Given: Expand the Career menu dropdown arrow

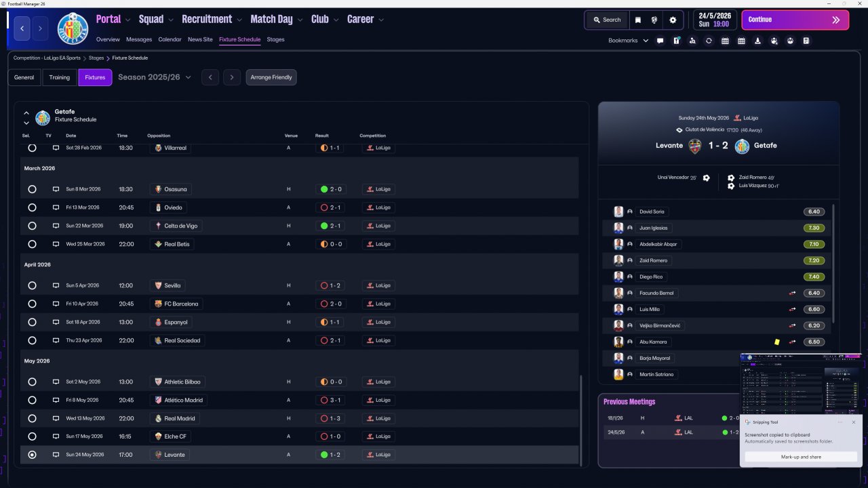Looking at the screenshot, I should (x=381, y=20).
